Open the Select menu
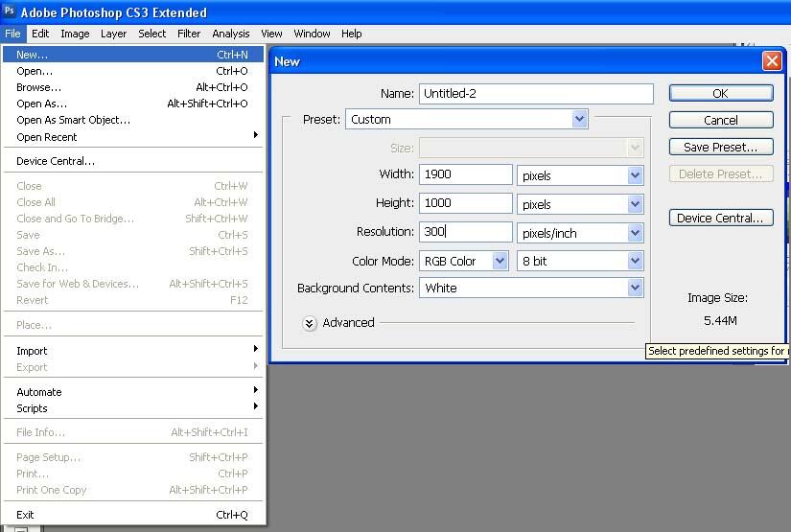This screenshot has height=532, width=791. (151, 34)
